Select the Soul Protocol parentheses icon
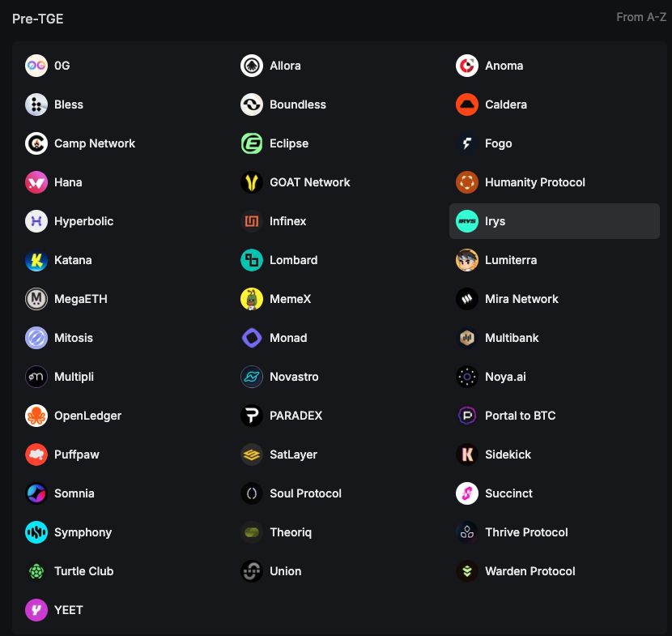672x636 pixels. tap(252, 493)
